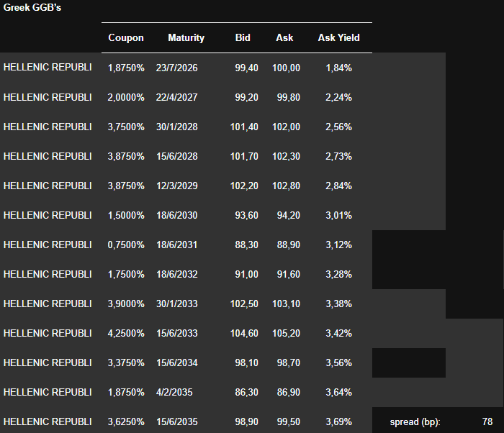Click the 18/6/2032 maturity date
The width and height of the screenshot is (504, 433).
pos(176,274)
